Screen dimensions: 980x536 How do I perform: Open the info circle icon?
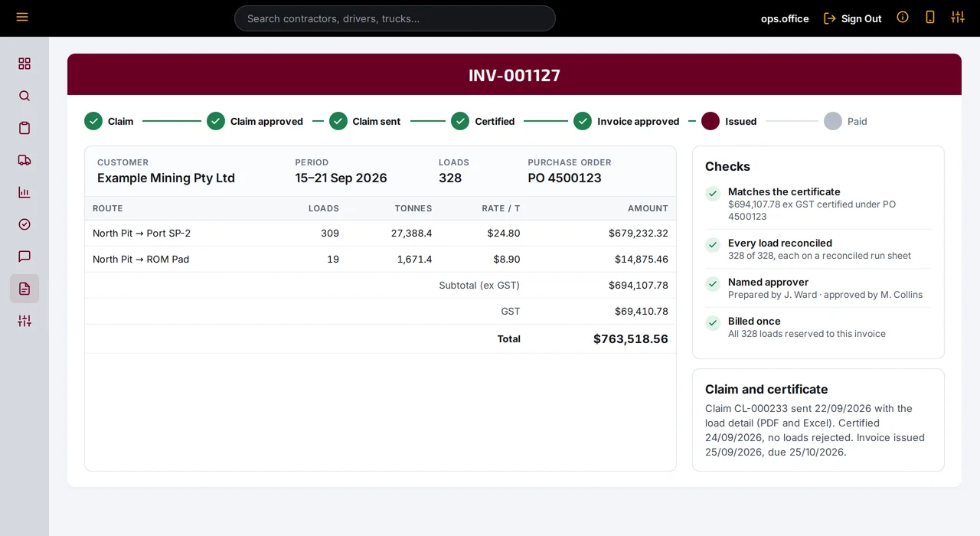[903, 17]
